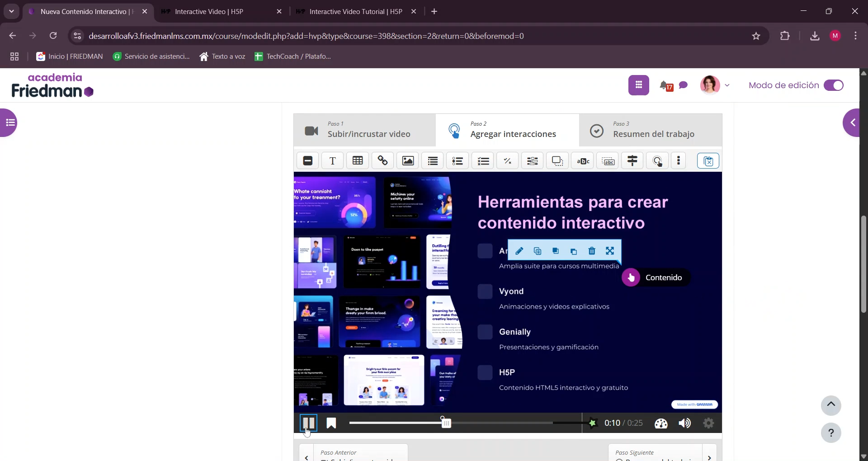
Task: Switch to Paso 1 Subir/incrustar video
Action: click(365, 130)
